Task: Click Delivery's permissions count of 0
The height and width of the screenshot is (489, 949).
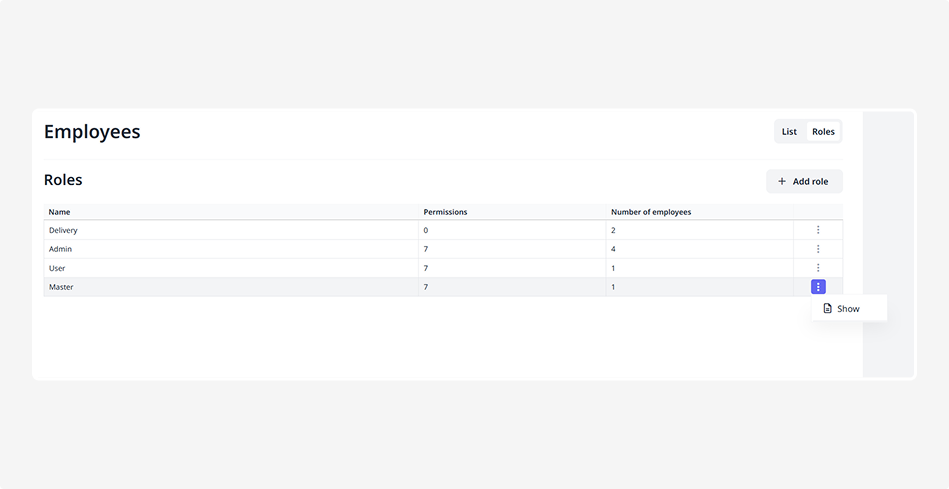Action: 426,230
